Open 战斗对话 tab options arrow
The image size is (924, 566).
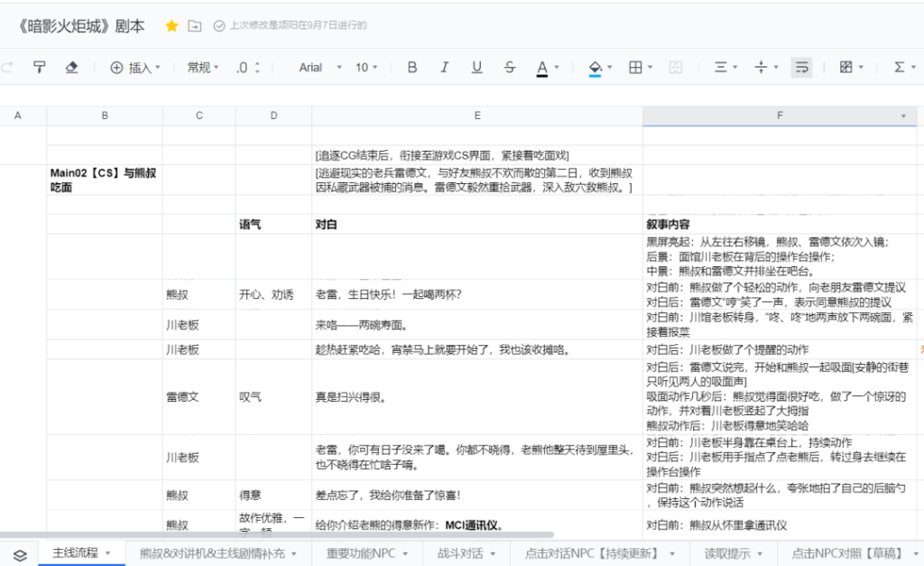[x=493, y=553]
